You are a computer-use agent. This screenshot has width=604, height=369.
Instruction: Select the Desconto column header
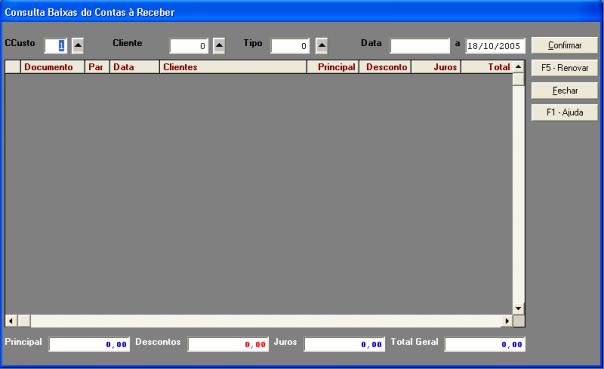pyautogui.click(x=385, y=67)
